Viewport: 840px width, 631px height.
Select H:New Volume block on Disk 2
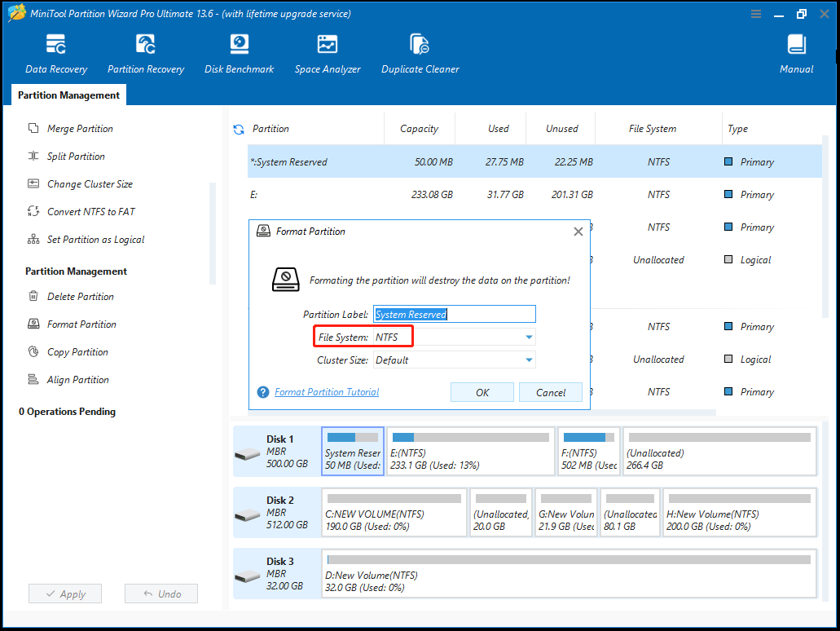coord(740,513)
